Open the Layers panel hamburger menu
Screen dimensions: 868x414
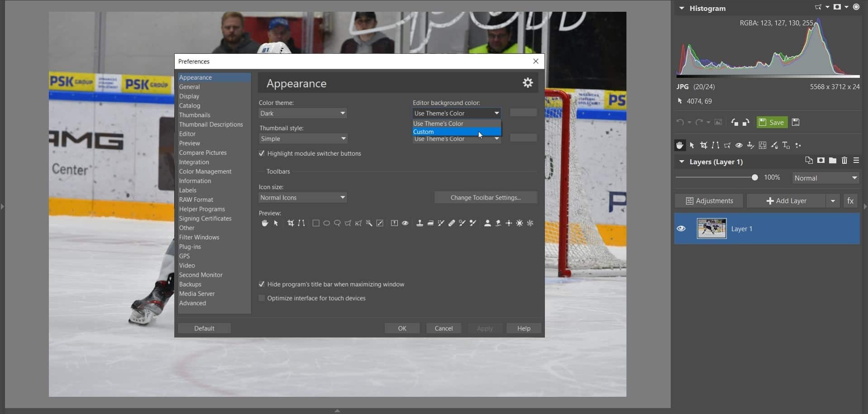click(x=856, y=161)
